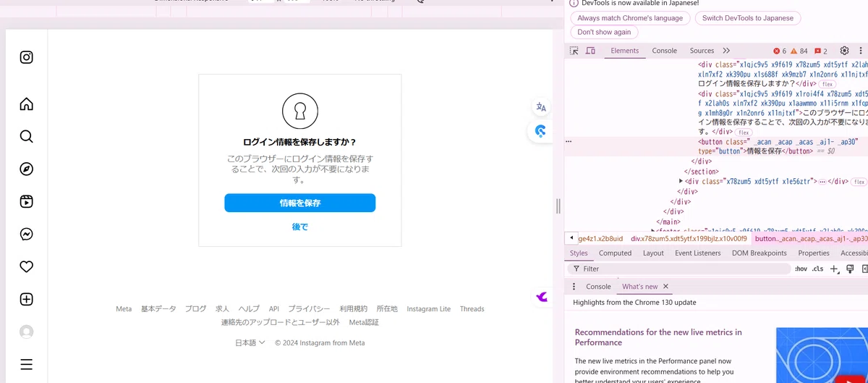Open DevTools settings gear

point(844,51)
